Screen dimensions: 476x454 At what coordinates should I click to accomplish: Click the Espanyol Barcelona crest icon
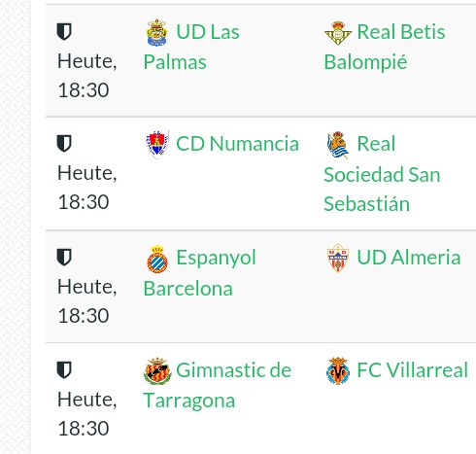157,259
